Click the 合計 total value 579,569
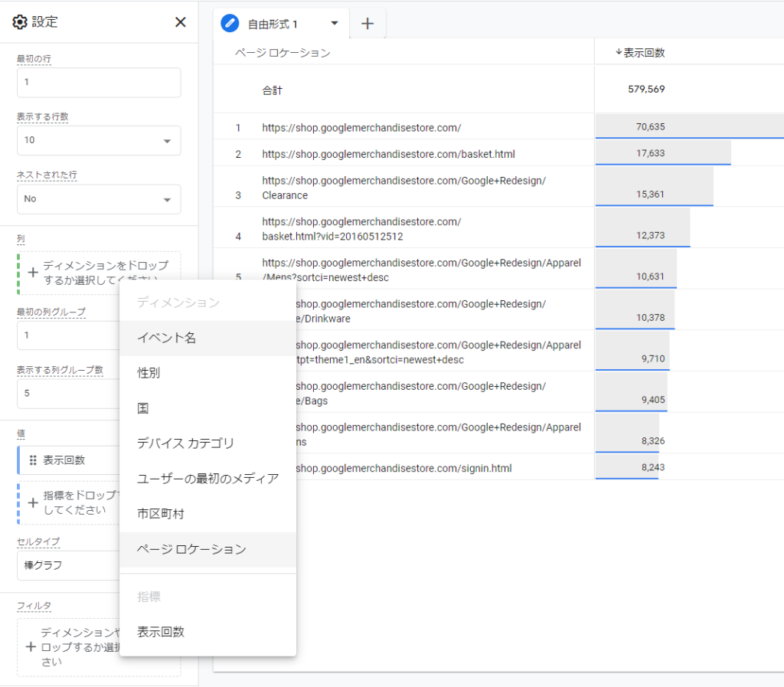Image resolution: width=784 pixels, height=687 pixels. (646, 90)
